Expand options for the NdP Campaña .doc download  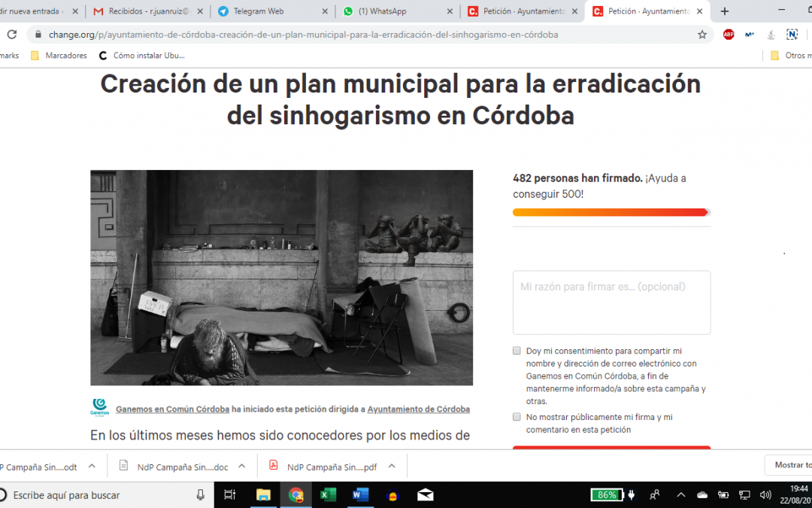pos(242,466)
